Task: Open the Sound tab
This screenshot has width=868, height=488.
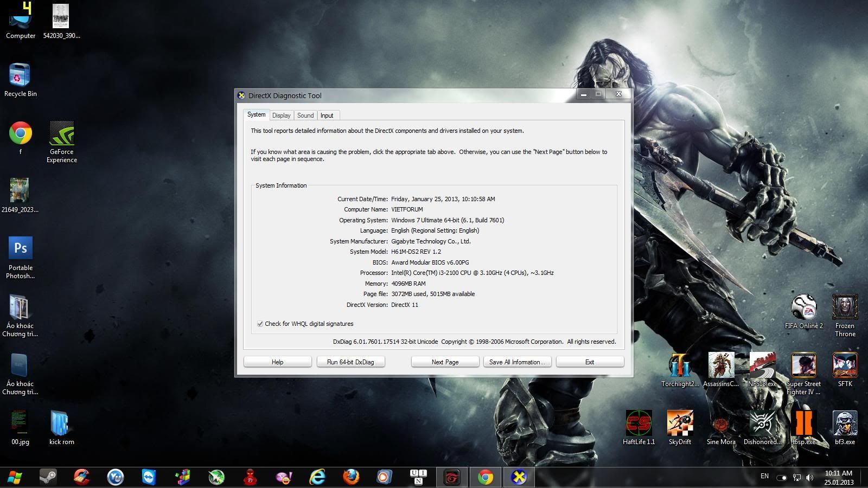Action: click(305, 115)
